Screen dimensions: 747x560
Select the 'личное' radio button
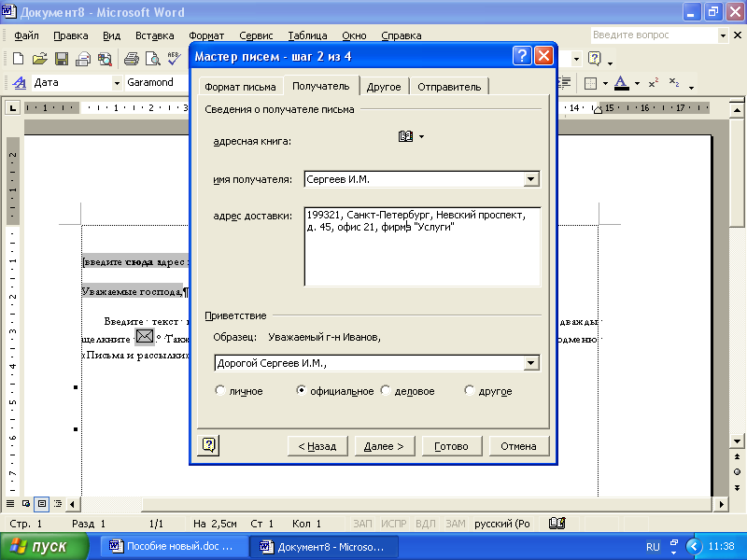click(x=220, y=390)
